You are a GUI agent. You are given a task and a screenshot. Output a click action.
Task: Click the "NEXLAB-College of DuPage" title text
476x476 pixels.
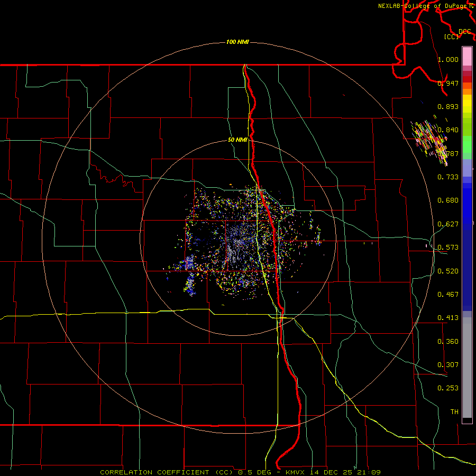click(422, 6)
